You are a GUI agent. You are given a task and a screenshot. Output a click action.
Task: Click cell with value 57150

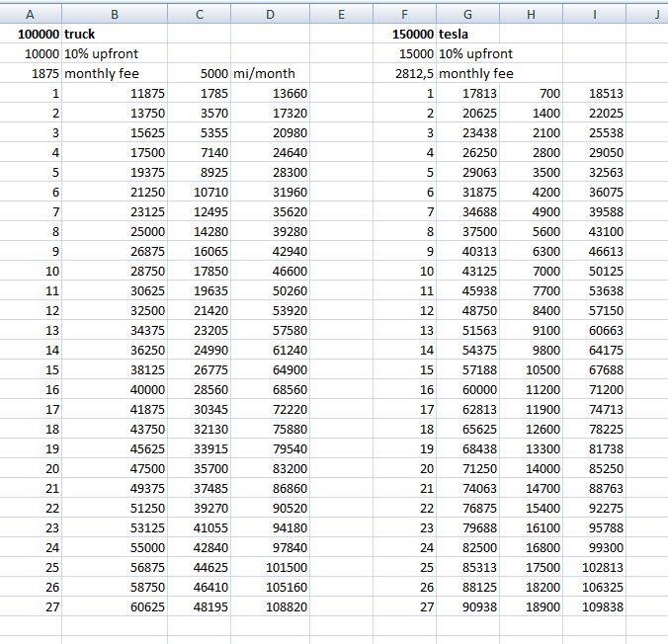coord(594,310)
